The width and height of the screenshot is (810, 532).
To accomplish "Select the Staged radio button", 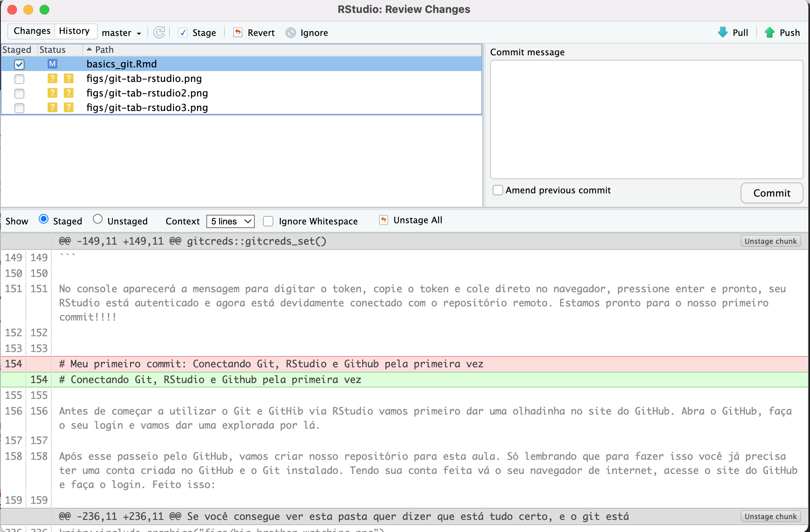I will pyautogui.click(x=44, y=219).
